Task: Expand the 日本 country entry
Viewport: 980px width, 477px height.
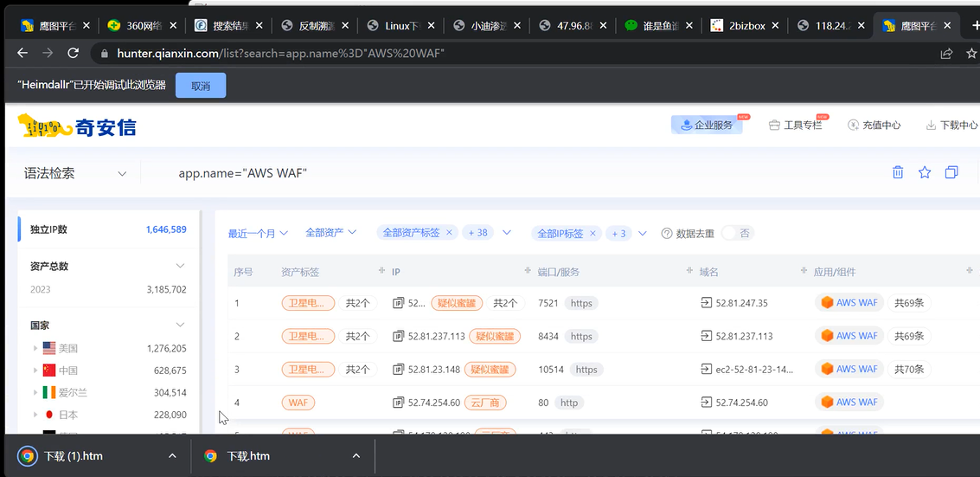Action: (x=35, y=416)
